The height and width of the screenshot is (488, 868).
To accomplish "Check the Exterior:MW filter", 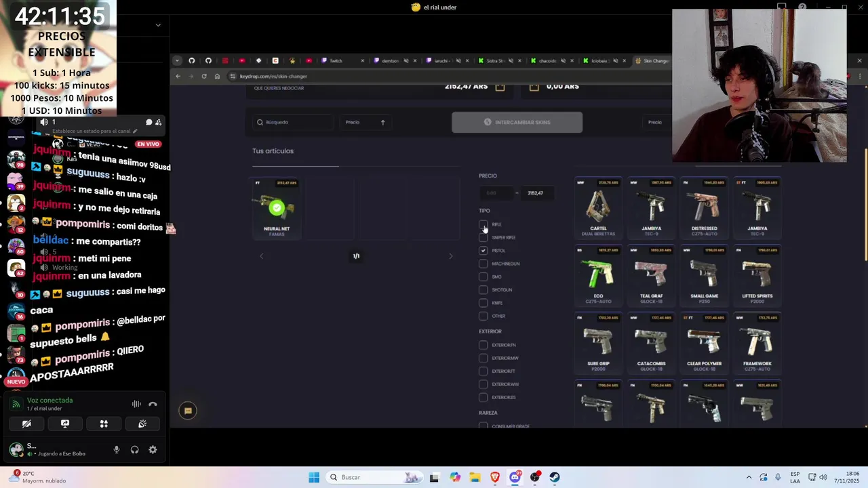I will [x=483, y=358].
